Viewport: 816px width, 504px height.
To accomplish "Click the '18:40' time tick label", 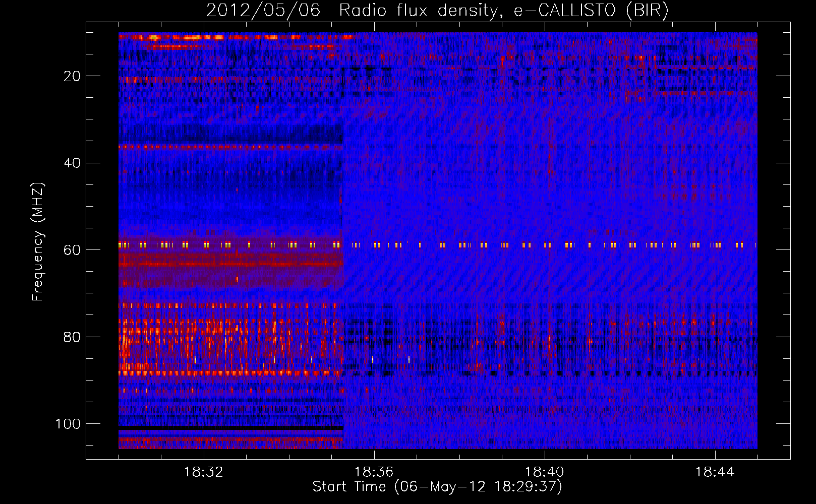I will tap(545, 472).
